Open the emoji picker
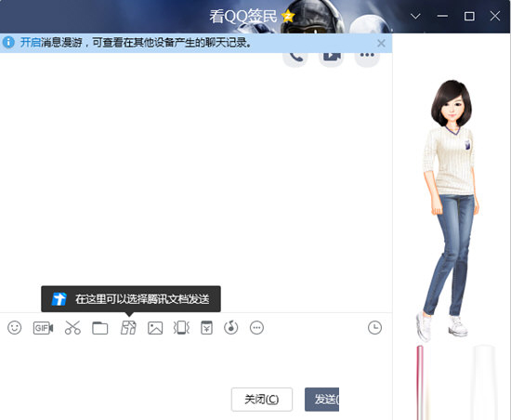This screenshot has height=420, width=511. click(x=14, y=328)
